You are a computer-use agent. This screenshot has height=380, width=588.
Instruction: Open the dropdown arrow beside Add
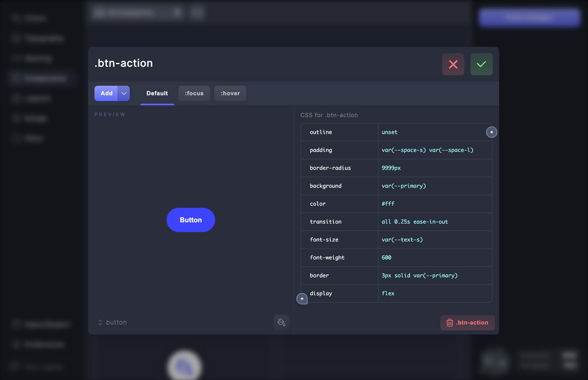point(124,93)
